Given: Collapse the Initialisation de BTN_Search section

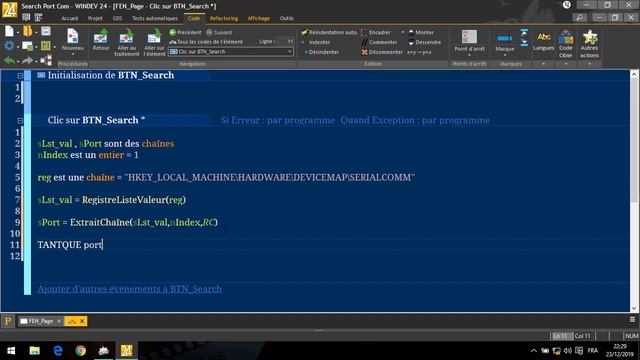Looking at the screenshot, I should coord(20,76).
